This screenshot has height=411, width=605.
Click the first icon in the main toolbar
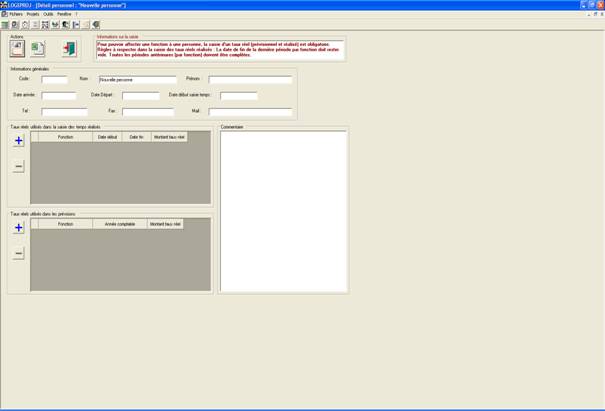(x=5, y=24)
